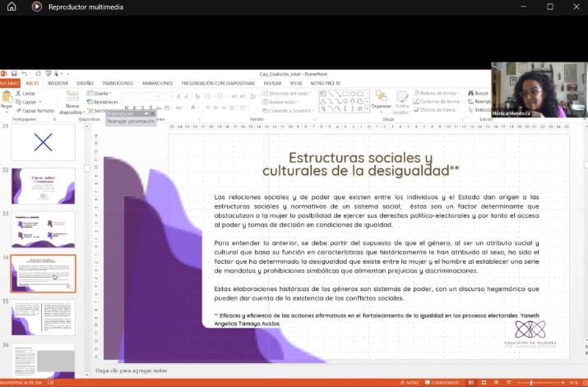Click the Notas button in status bar
Viewport: 588px width, 387px height.
(410, 383)
